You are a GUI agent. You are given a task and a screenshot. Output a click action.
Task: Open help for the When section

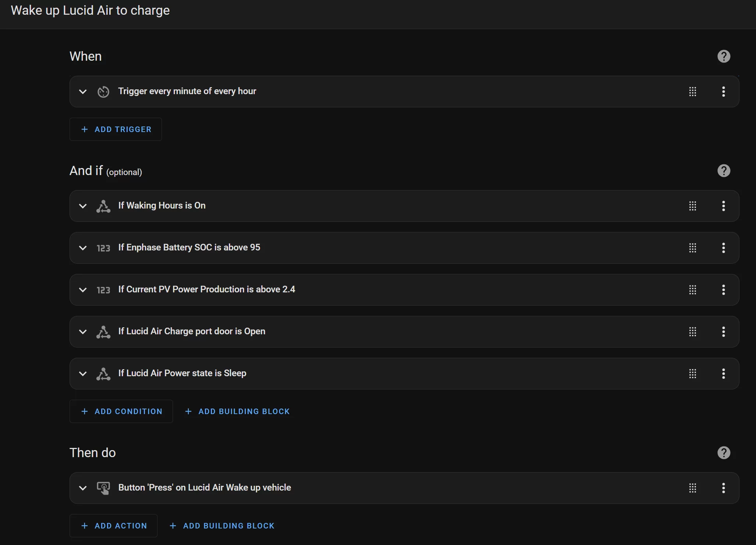(x=724, y=56)
